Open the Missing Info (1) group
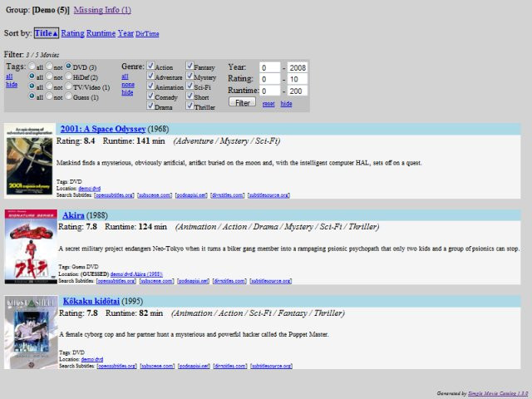The height and width of the screenshot is (399, 532). [x=102, y=10]
